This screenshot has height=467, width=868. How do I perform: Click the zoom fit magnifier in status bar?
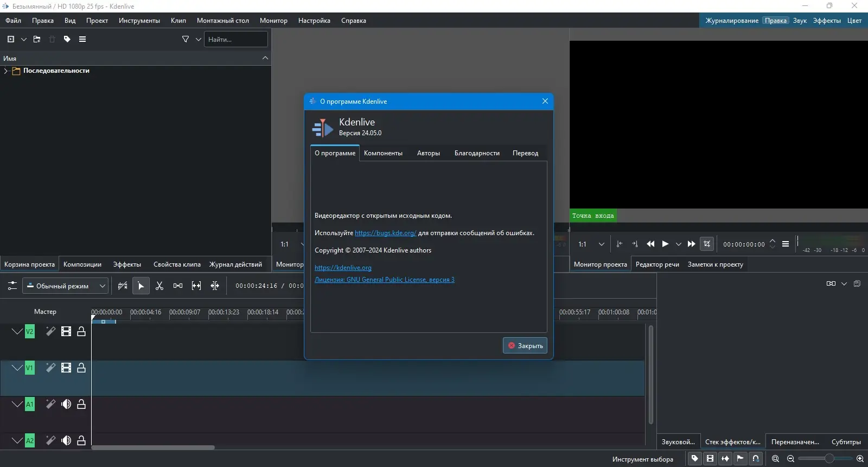click(776, 459)
